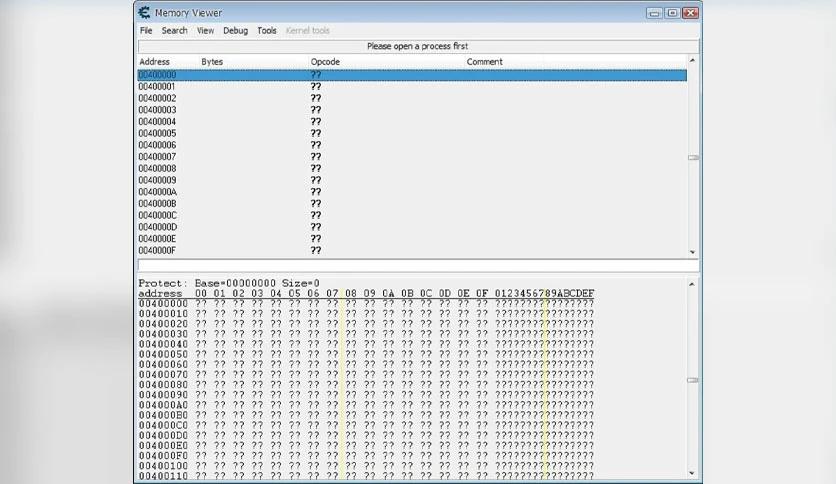Click hex dump address 004000D0
This screenshot has height=484, width=836.
pos(163,435)
